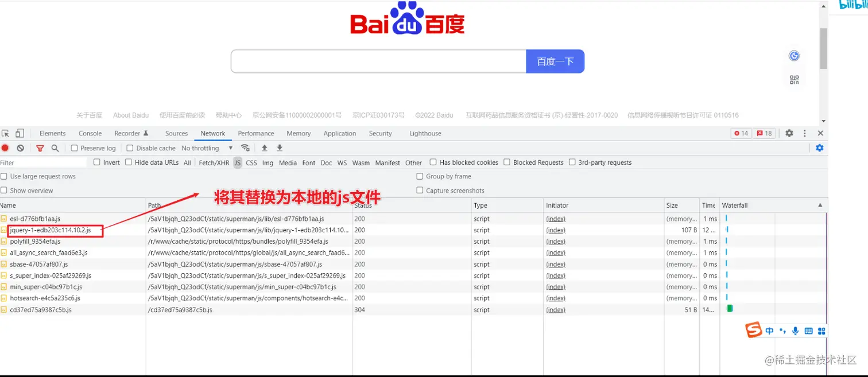Open DevTools settings gear icon
This screenshot has width=868, height=377.
pos(789,133)
